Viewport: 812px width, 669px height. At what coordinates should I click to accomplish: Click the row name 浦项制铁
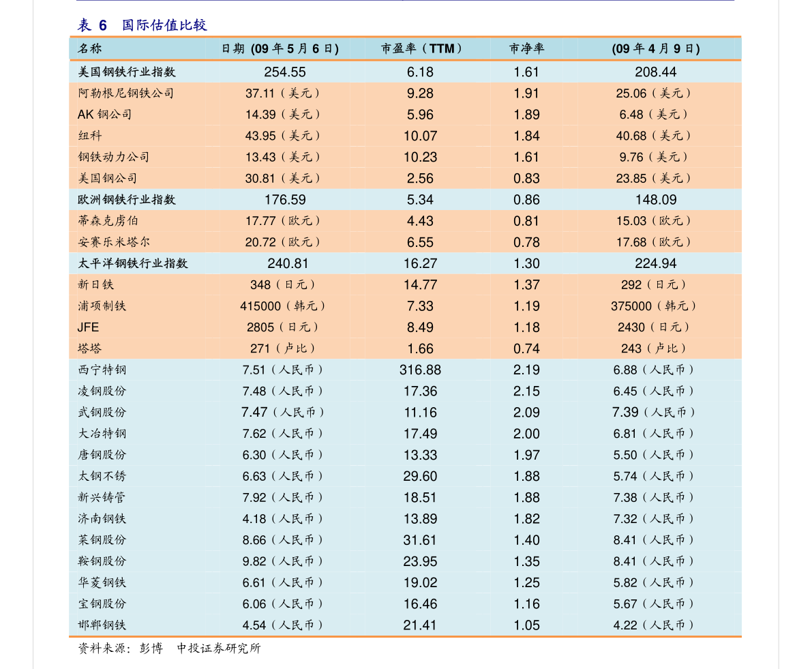pos(102,306)
